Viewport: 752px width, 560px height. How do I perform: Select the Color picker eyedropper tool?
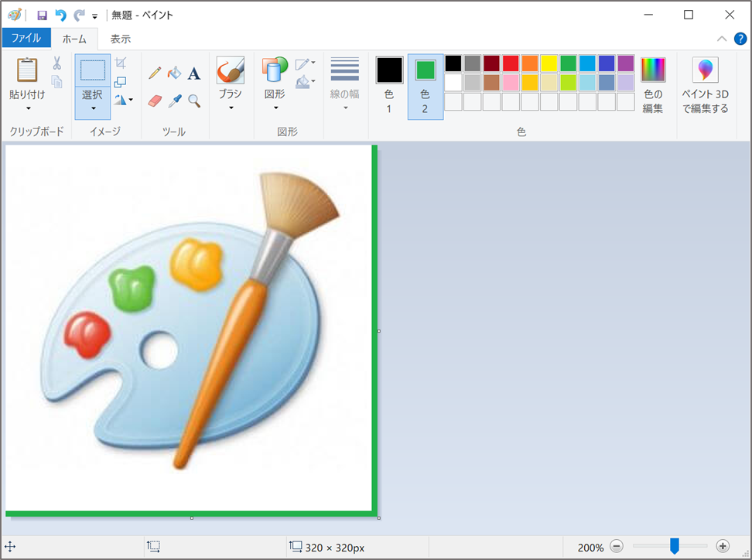pyautogui.click(x=175, y=101)
